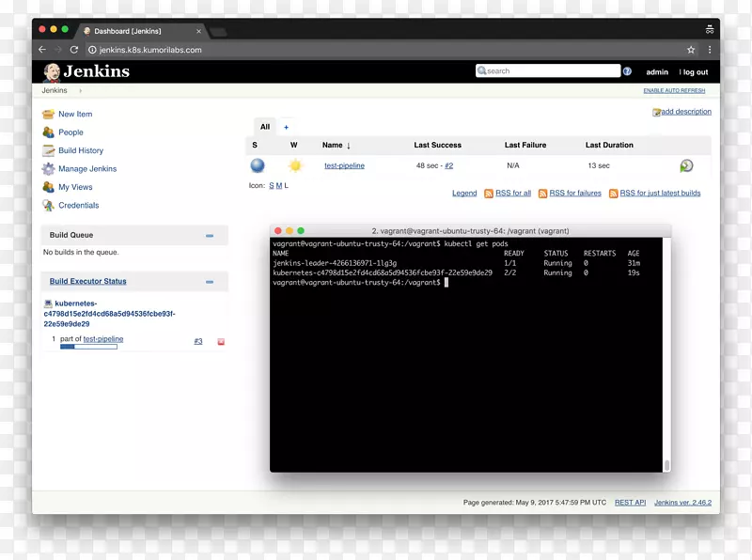The height and width of the screenshot is (560, 752).
Task: Click the New Item icon in sidebar
Action: coord(48,114)
